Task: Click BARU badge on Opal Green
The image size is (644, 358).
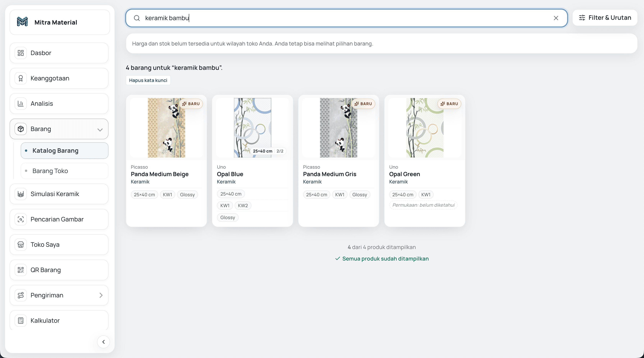Action: click(x=449, y=104)
